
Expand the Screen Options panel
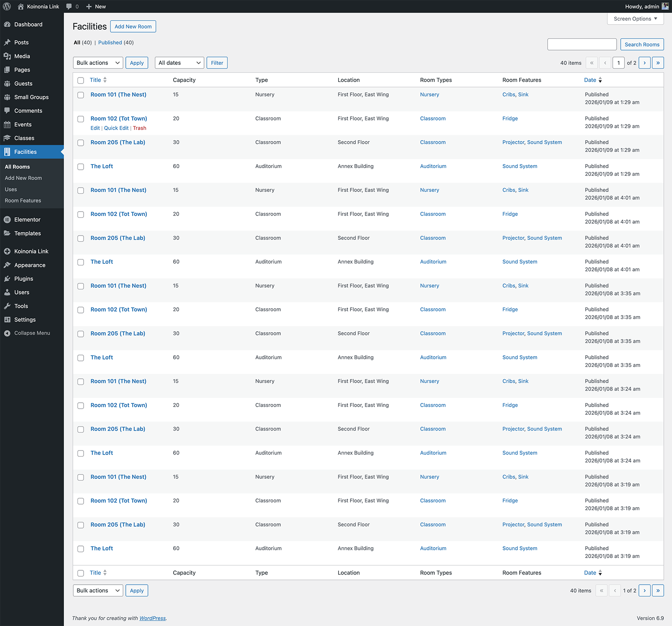(635, 19)
